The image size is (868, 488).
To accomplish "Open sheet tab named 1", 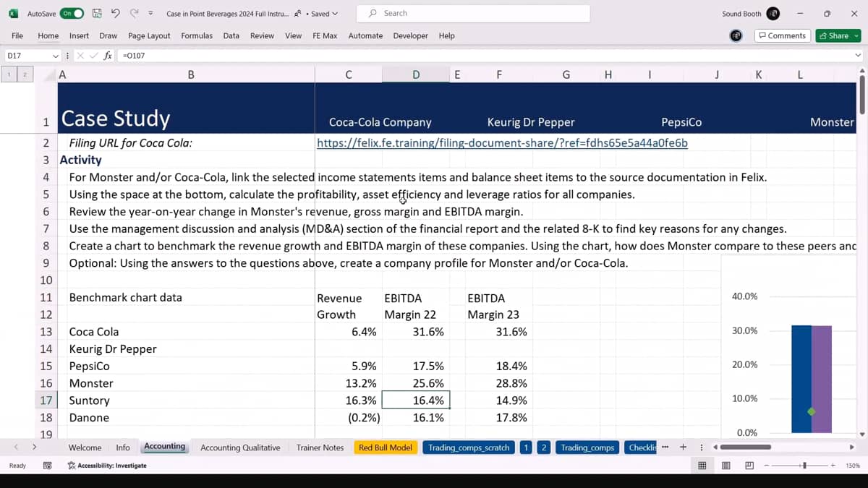I will (526, 448).
